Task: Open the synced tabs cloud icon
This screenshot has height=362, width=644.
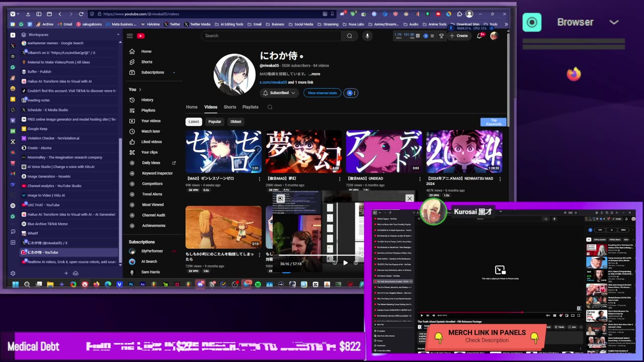Action: tap(75, 273)
